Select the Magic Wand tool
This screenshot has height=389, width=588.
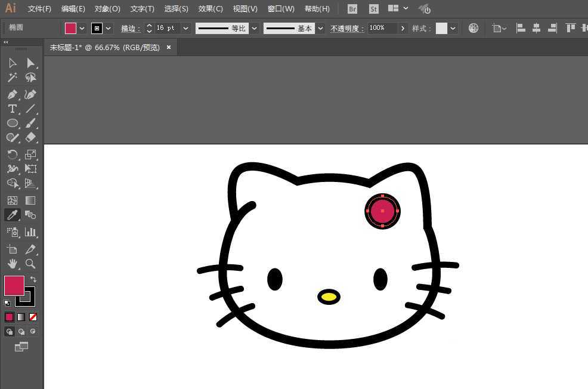[12, 77]
